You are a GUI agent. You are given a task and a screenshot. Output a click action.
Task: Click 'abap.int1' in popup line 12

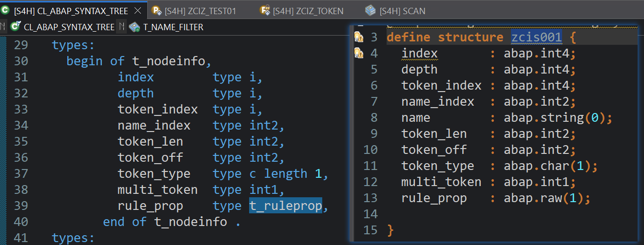(536, 182)
